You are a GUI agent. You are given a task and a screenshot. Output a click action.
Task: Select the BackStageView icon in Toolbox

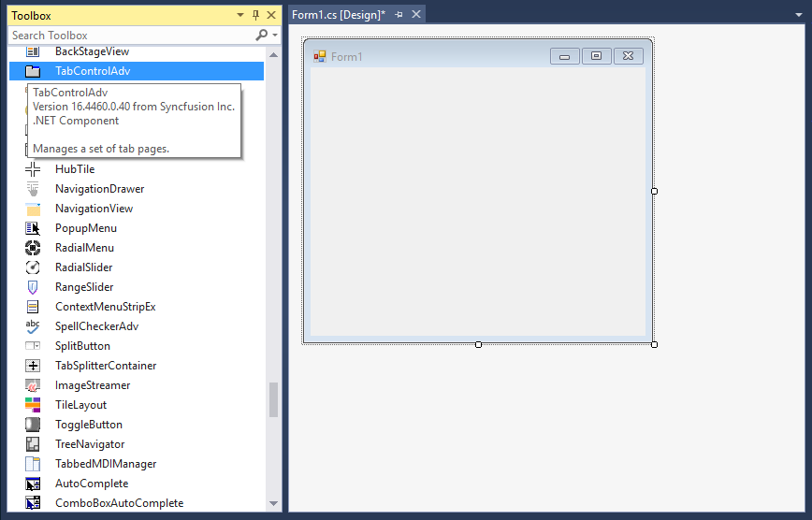[x=33, y=51]
